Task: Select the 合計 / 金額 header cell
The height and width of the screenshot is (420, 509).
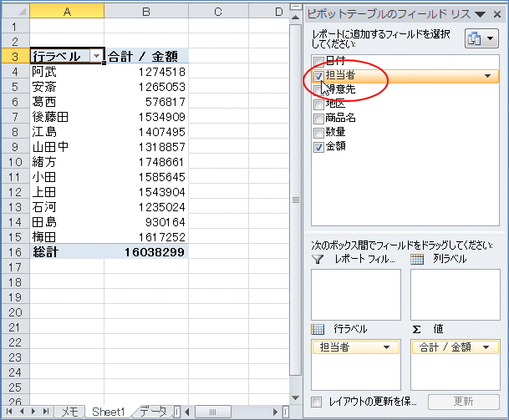Action: [x=146, y=56]
